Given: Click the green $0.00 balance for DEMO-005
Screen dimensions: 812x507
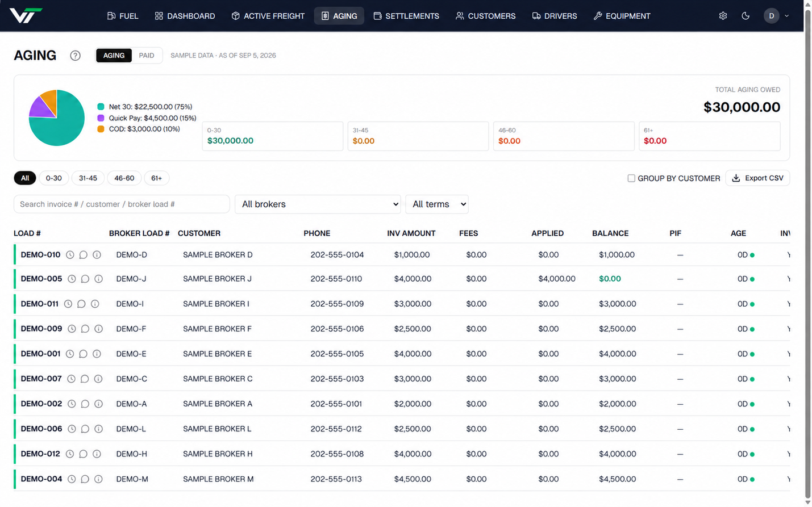Looking at the screenshot, I should point(610,279).
